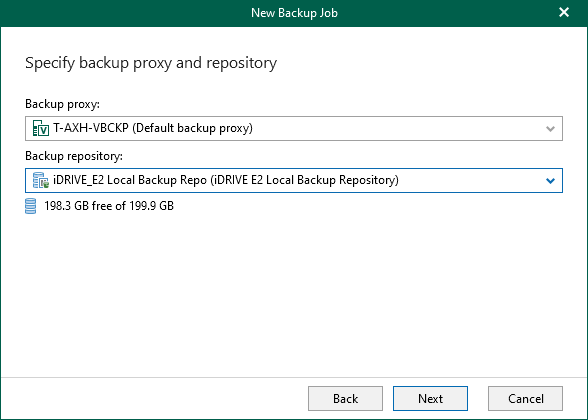Viewport: 588px width, 420px height.
Task: Click the backup proxy server icon
Action: click(40, 128)
